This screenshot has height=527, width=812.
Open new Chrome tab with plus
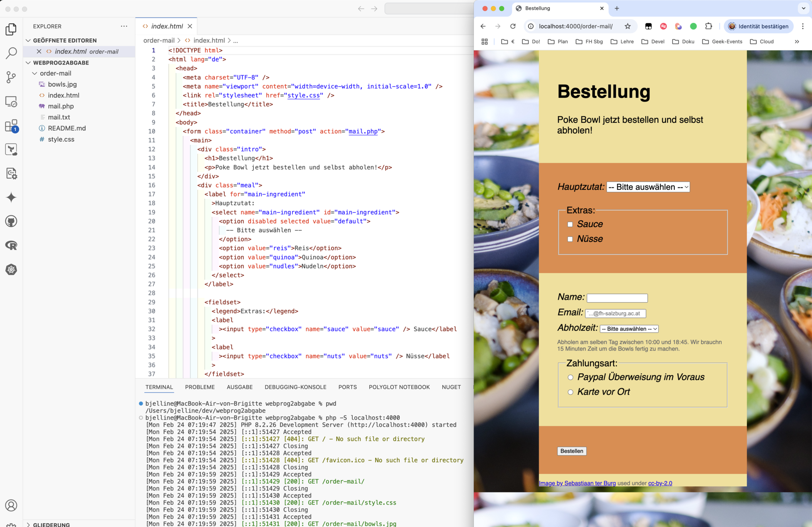[617, 8]
